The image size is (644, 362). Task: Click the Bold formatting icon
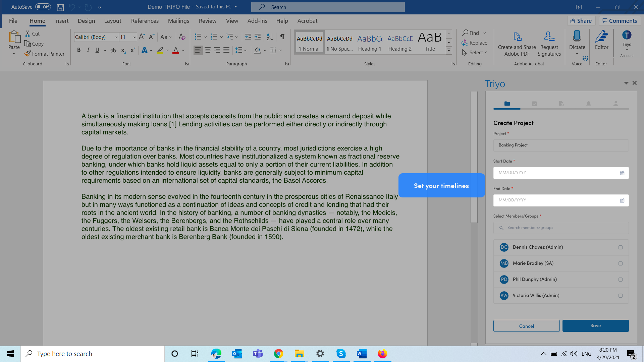coord(79,50)
